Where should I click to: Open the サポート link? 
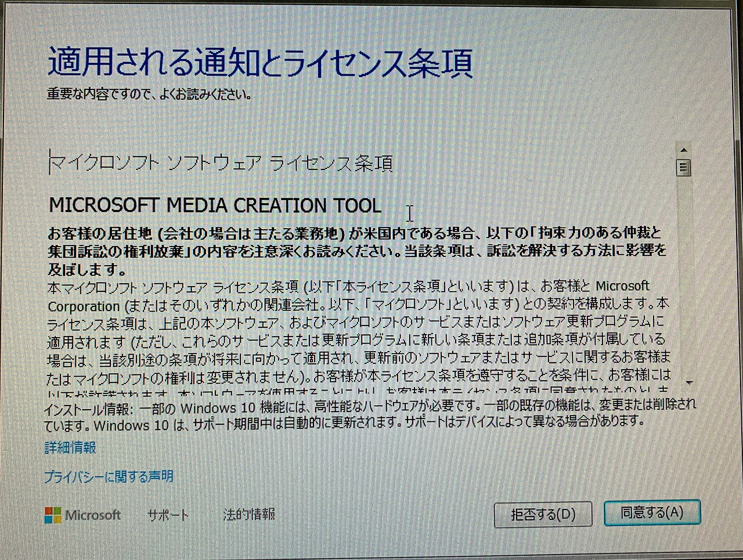(x=168, y=515)
